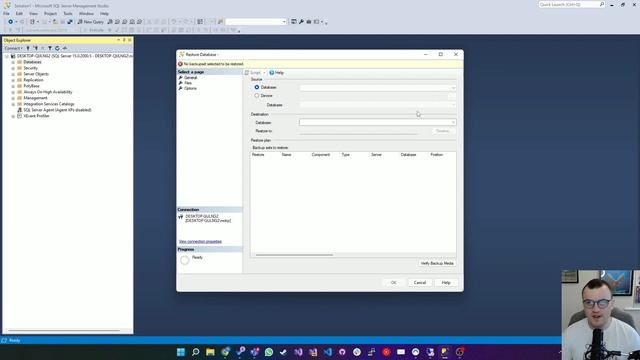Open the Connect dropdown in Object Explorer

(x=13, y=48)
